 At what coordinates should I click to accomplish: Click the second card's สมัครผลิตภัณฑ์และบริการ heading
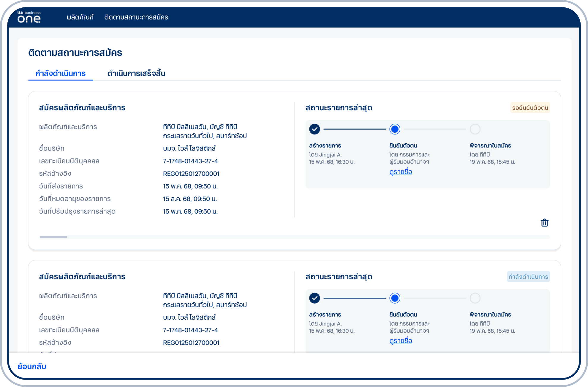point(82,277)
